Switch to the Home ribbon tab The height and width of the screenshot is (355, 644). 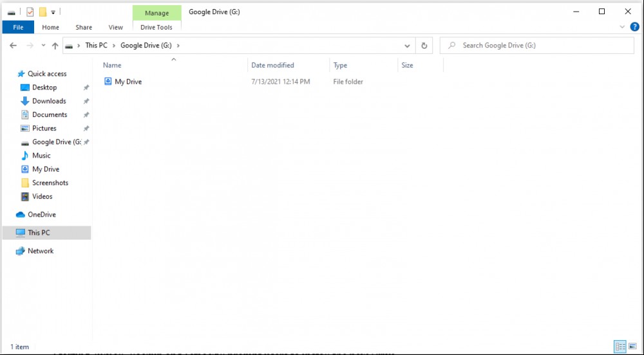point(50,27)
